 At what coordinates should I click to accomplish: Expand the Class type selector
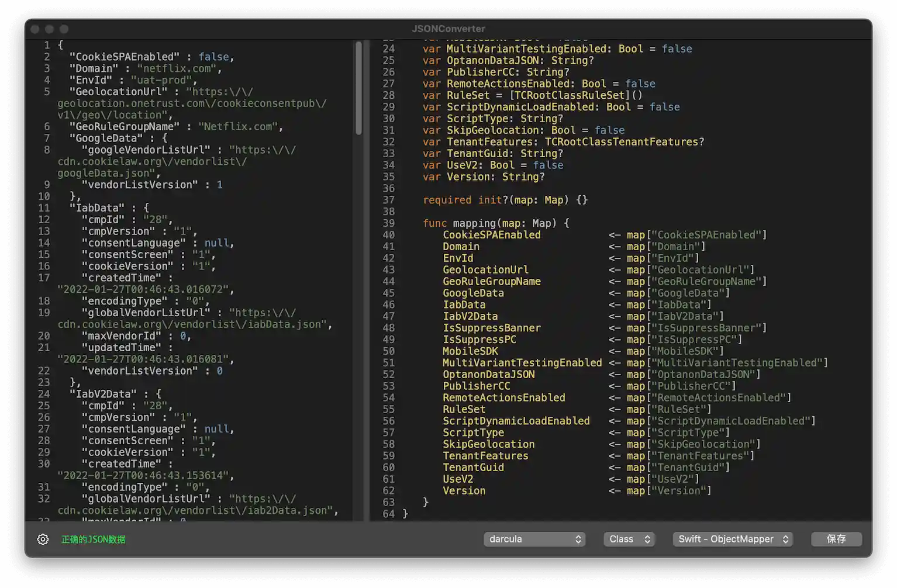pyautogui.click(x=629, y=539)
